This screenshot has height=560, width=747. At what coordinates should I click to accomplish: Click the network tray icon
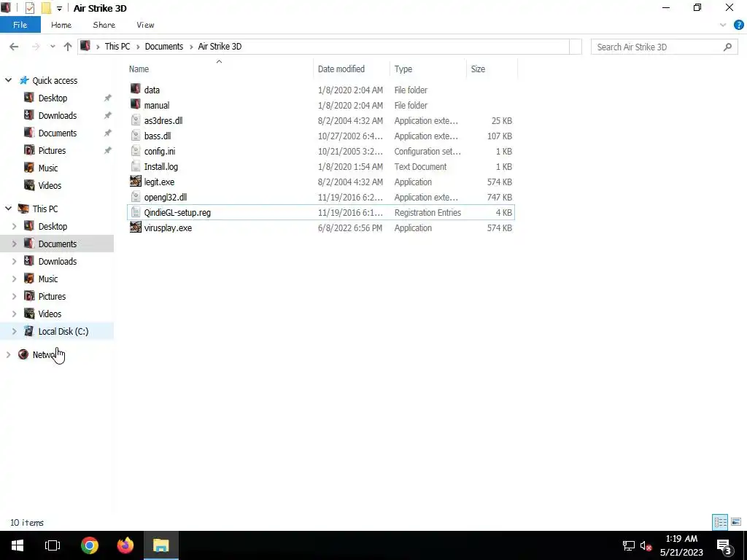(628, 546)
